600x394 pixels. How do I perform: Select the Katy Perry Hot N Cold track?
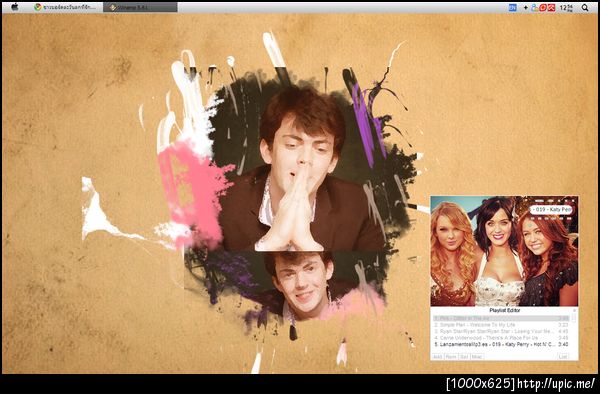[x=501, y=344]
